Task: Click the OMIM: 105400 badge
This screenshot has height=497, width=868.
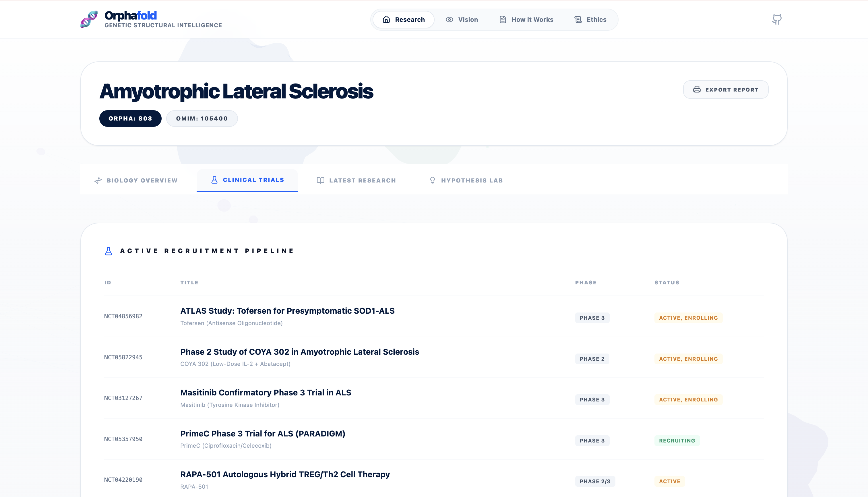Action: click(202, 119)
